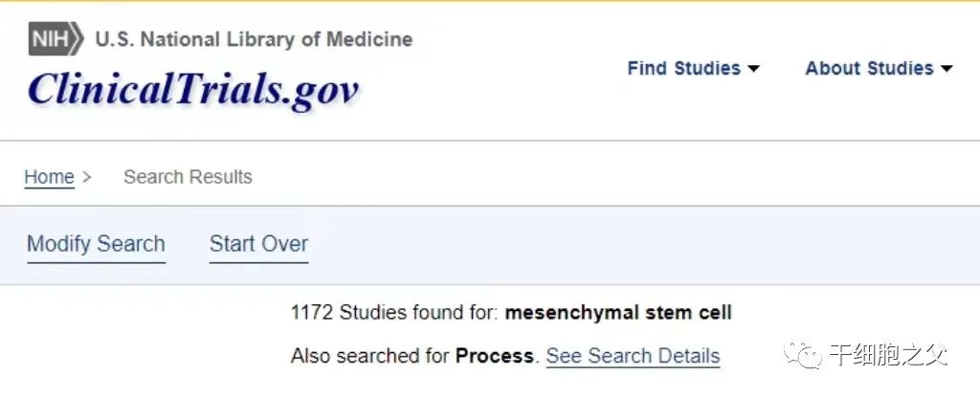Open the Find Studies menu label
The width and height of the screenshot is (980, 398).
[683, 68]
